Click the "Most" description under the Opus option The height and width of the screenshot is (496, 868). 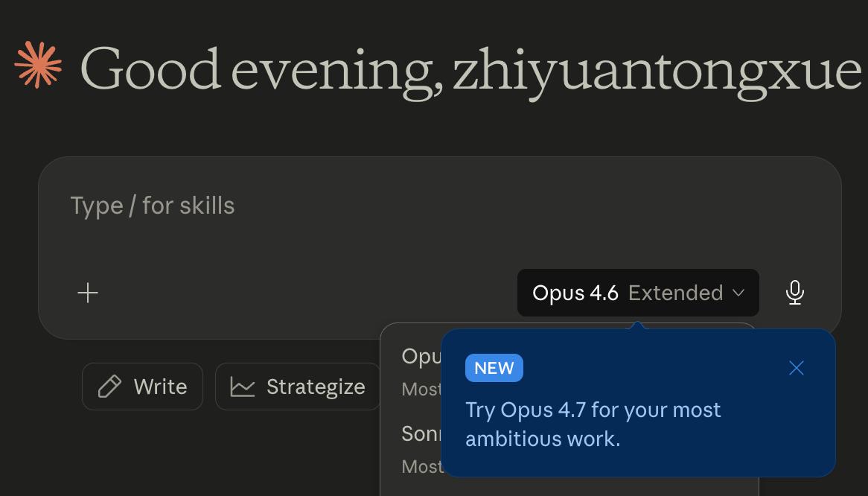tap(421, 389)
